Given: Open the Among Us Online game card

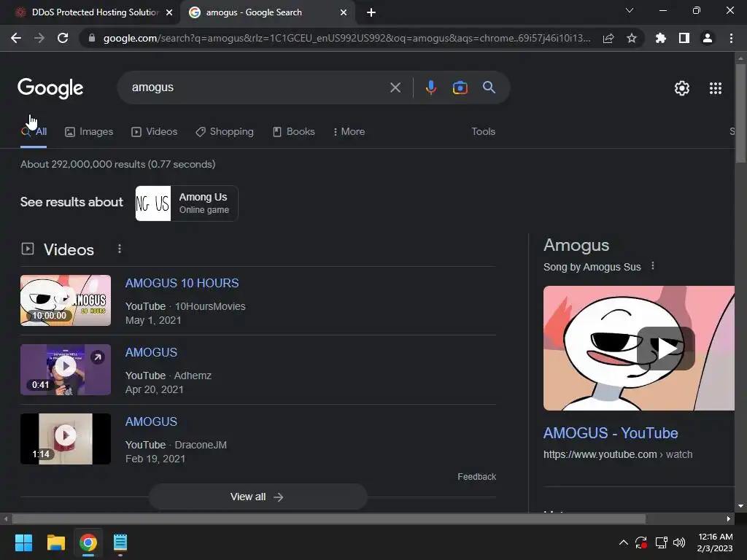Looking at the screenshot, I should click(x=187, y=203).
